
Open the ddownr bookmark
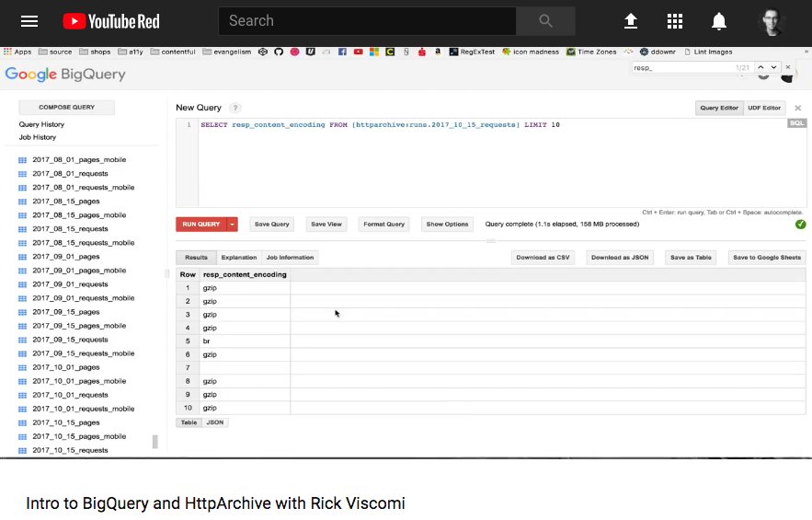(658, 52)
